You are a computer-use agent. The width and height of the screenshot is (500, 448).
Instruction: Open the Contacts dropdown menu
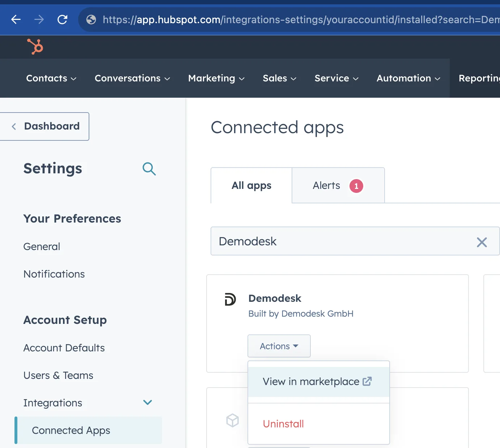(x=51, y=78)
